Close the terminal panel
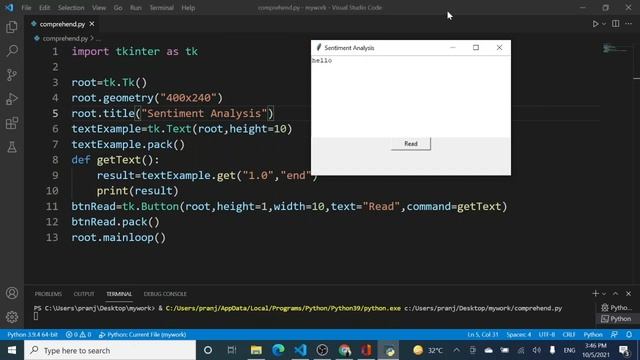 tap(629, 293)
